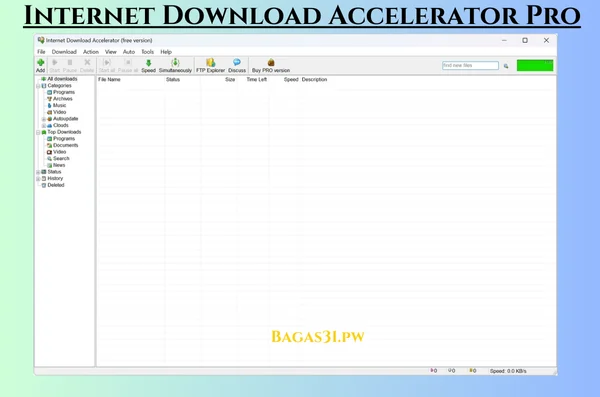Launch the FTP Explorer
The width and height of the screenshot is (600, 397).
tap(210, 65)
